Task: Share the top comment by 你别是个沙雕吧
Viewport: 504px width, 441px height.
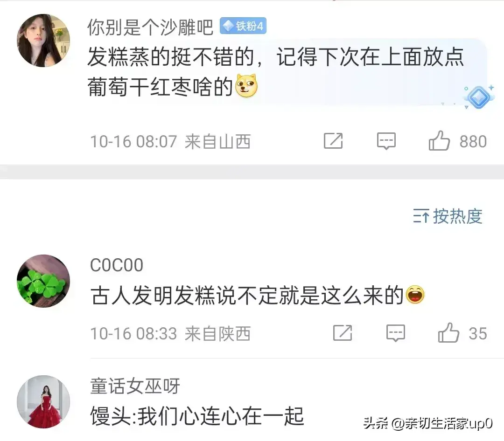Action: (x=333, y=141)
